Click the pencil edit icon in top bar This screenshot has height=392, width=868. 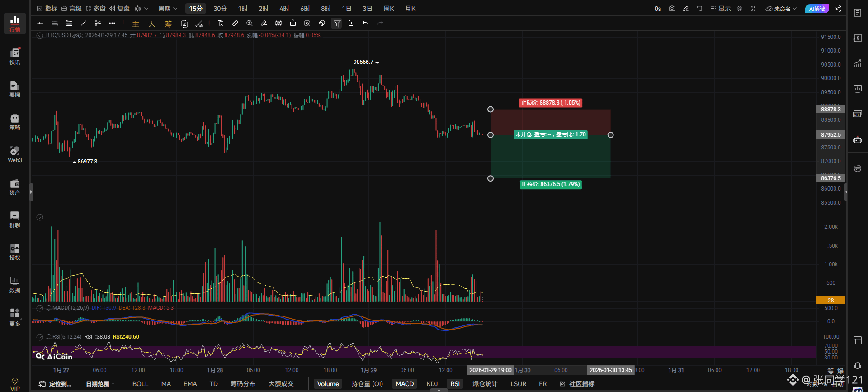pyautogui.click(x=686, y=9)
